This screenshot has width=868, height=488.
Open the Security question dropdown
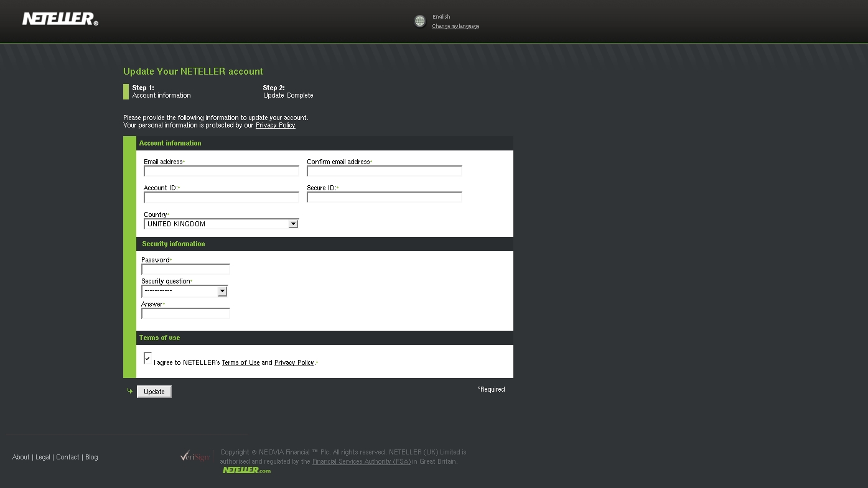(185, 291)
